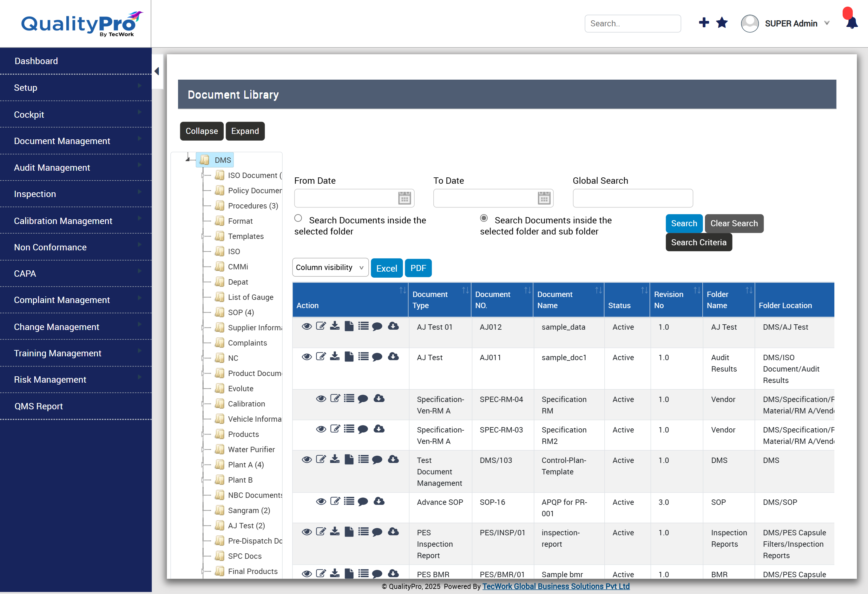Click the plus add icon in header
The width and height of the screenshot is (868, 594).
[704, 23]
